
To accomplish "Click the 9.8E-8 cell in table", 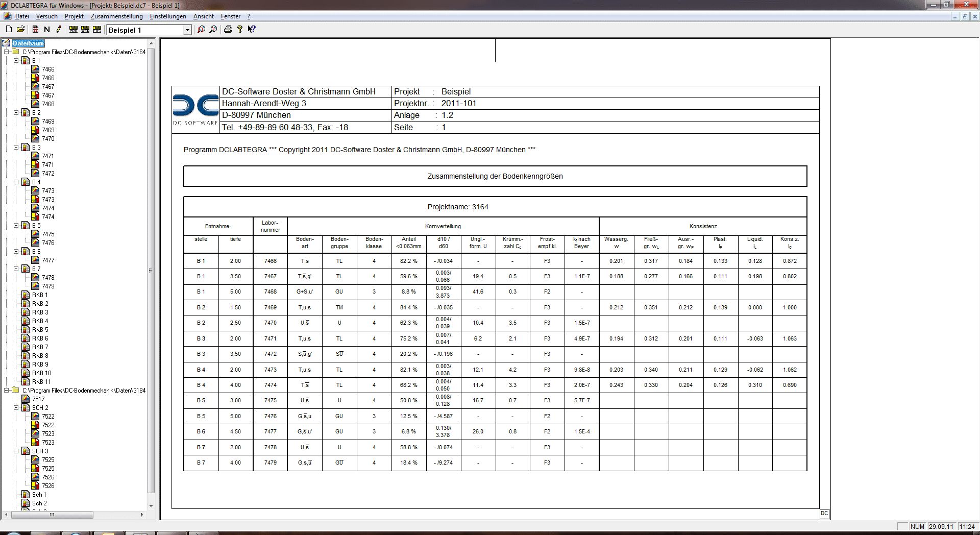I will point(581,370).
